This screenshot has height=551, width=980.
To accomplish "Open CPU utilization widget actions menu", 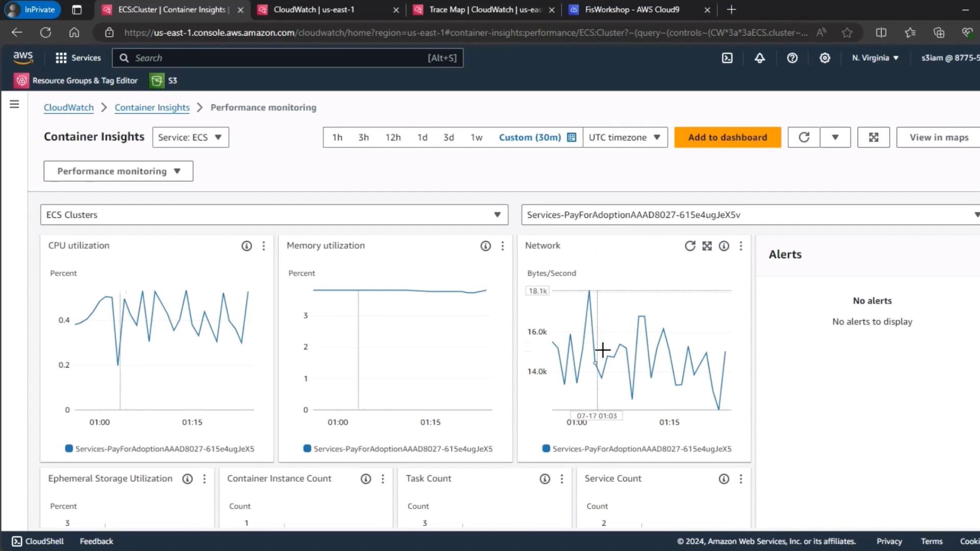I will click(263, 246).
